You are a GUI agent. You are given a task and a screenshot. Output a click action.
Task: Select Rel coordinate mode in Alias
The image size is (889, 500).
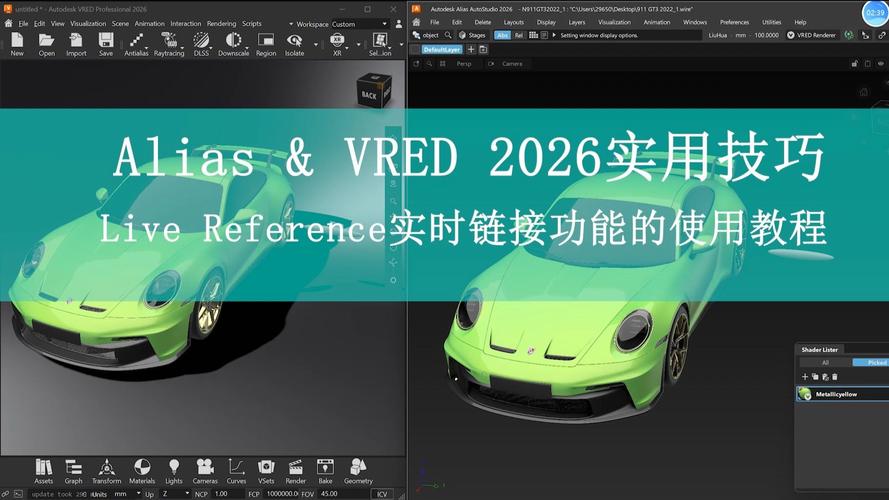coord(519,35)
